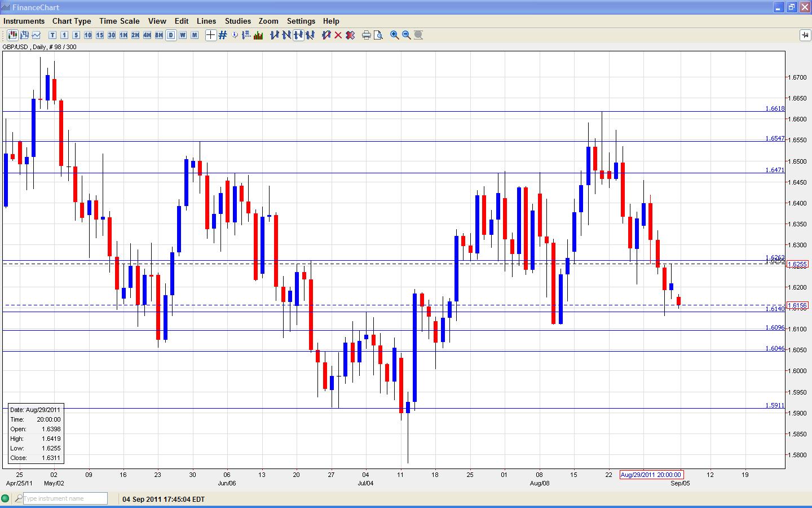Toggle the info tooltip balloon icon
Image resolution: width=812 pixels, height=508 pixels.
235,35
